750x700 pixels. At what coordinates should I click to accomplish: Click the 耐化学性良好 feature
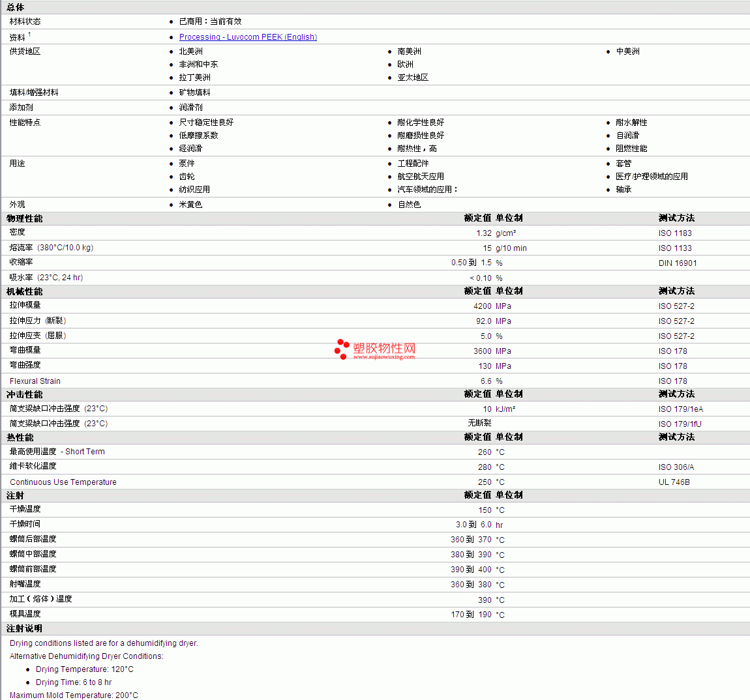tap(421, 123)
